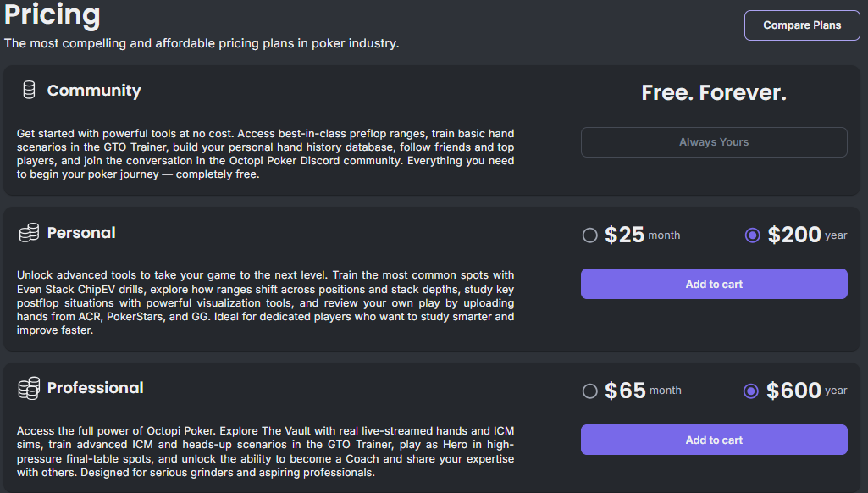Add the Professional plan to cart

coord(713,440)
